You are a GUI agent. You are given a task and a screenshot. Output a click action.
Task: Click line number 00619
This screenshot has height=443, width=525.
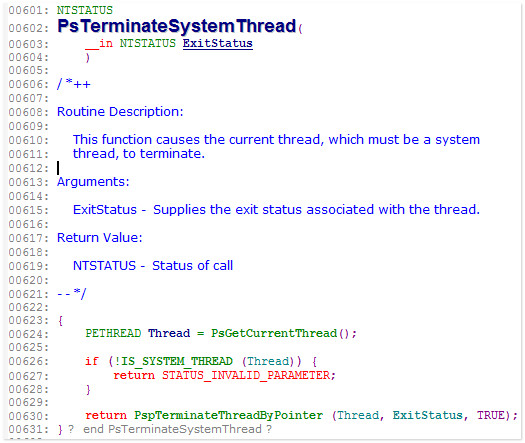click(28, 266)
